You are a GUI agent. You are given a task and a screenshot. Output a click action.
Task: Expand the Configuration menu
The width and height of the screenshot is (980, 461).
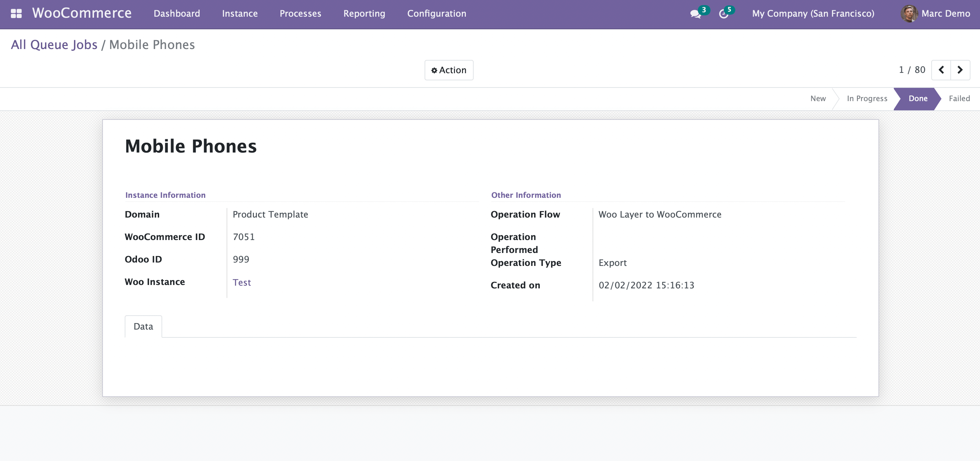pyautogui.click(x=437, y=14)
